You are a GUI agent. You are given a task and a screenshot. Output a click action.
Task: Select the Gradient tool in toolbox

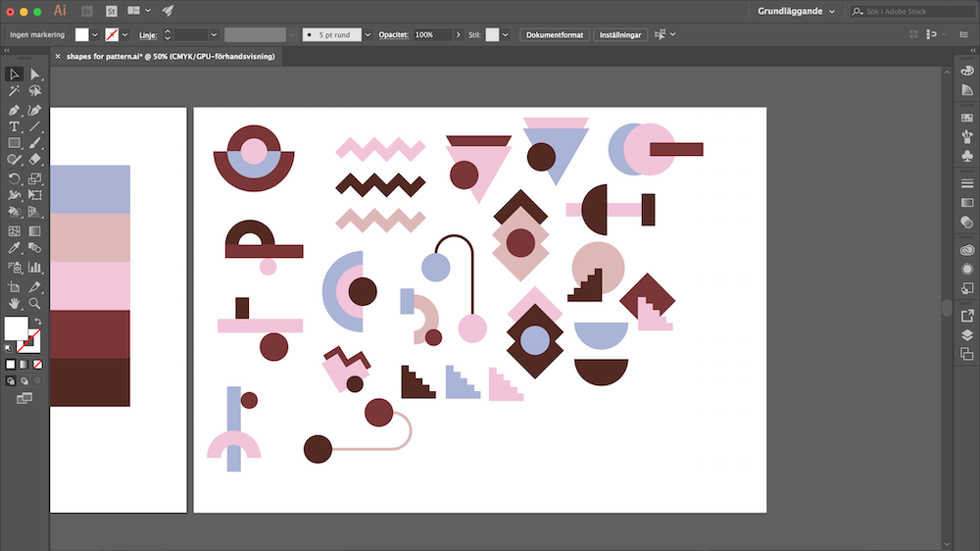[35, 230]
